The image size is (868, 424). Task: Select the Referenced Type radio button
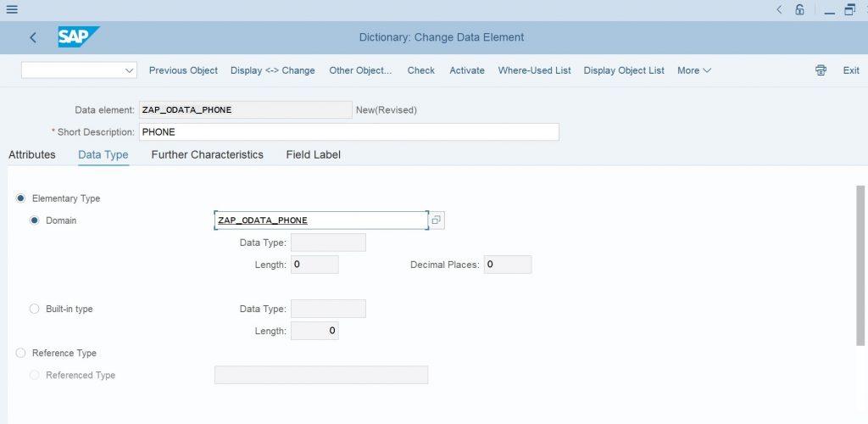34,376
